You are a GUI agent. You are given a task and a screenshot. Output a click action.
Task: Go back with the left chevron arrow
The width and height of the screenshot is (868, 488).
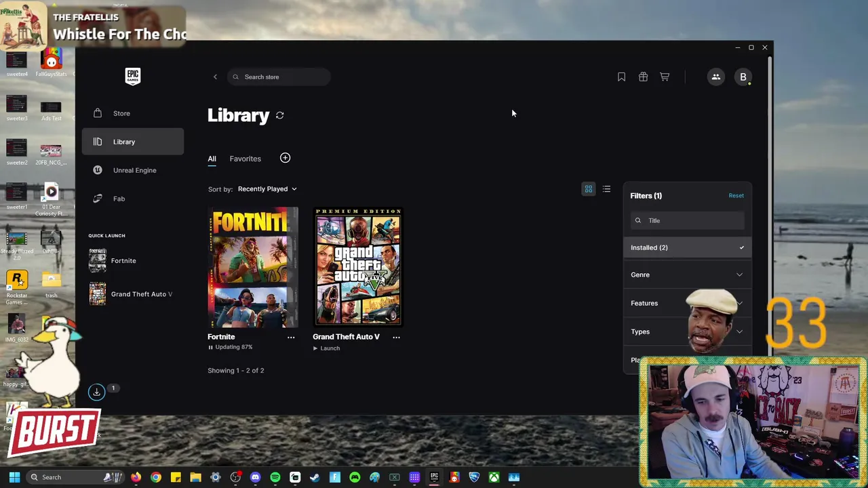click(216, 77)
